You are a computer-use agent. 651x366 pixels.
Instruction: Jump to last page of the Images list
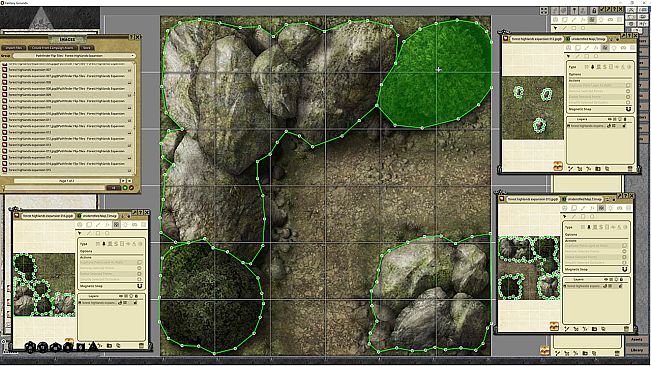click(130, 181)
